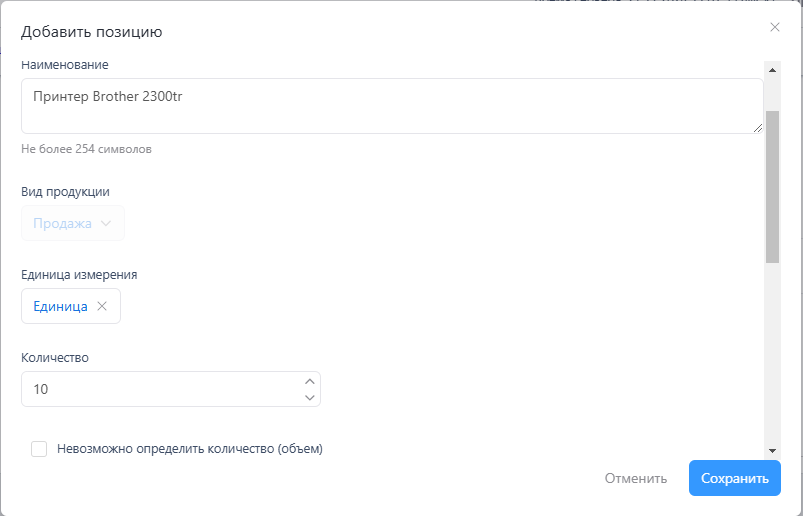
Task: Click the Наименование textarea resize handle
Action: (x=758, y=128)
